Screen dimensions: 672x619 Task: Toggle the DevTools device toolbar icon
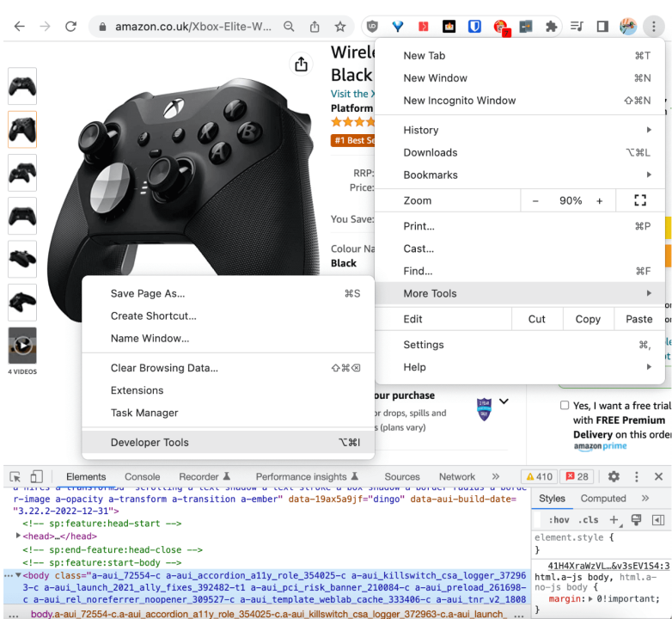36,476
